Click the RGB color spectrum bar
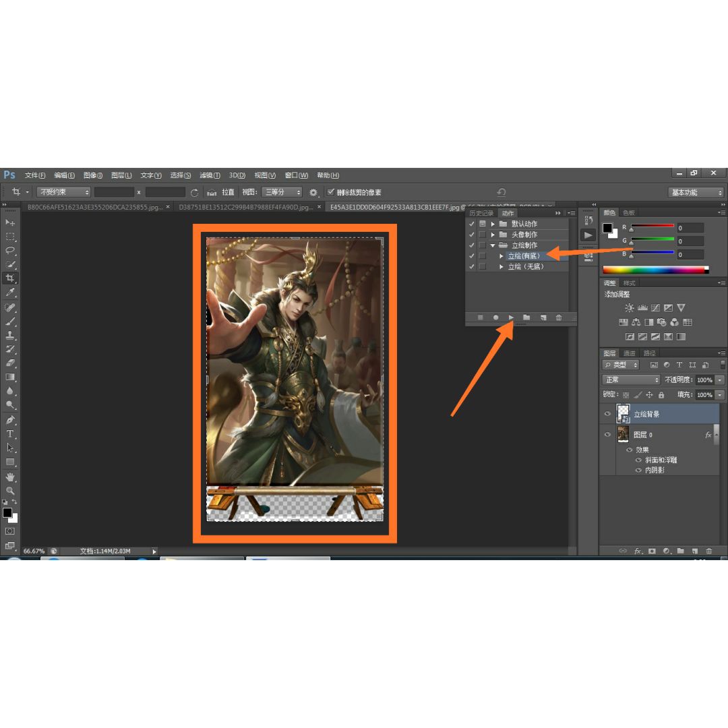 tap(655, 270)
